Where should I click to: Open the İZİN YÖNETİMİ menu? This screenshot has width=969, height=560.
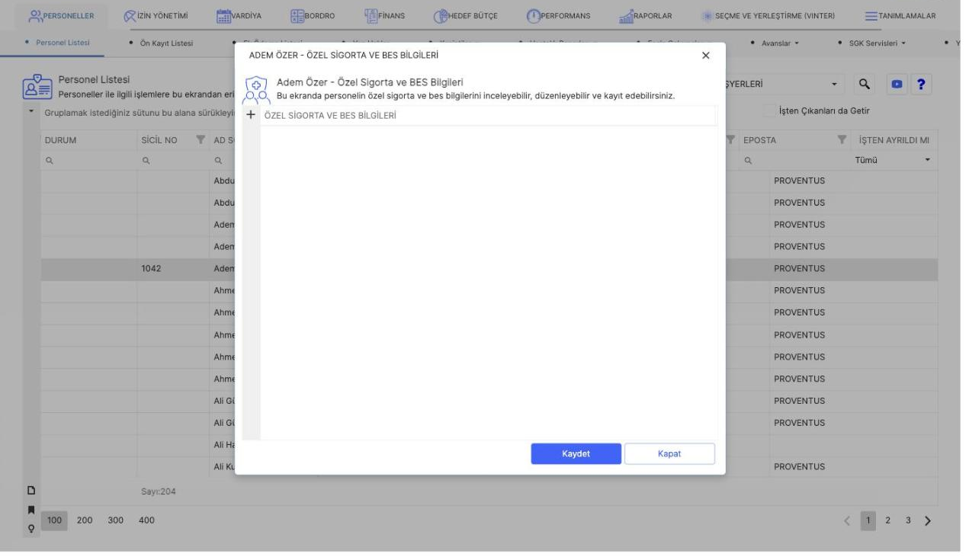[x=156, y=16]
